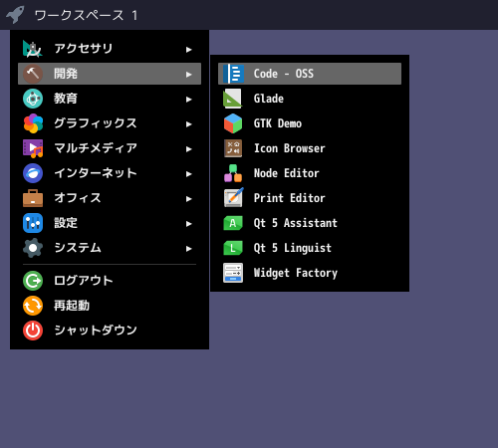
Task: Start GTK Demo using the cube icon
Action: (x=233, y=123)
